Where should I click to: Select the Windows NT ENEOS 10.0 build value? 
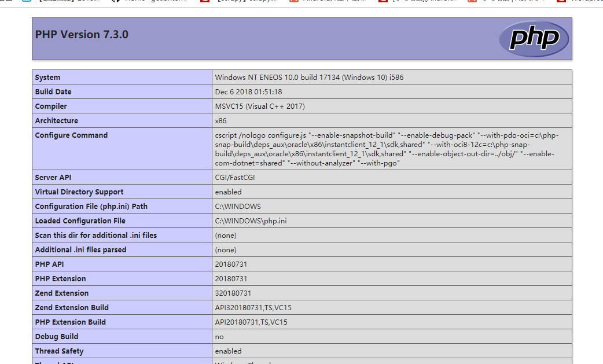(x=309, y=78)
